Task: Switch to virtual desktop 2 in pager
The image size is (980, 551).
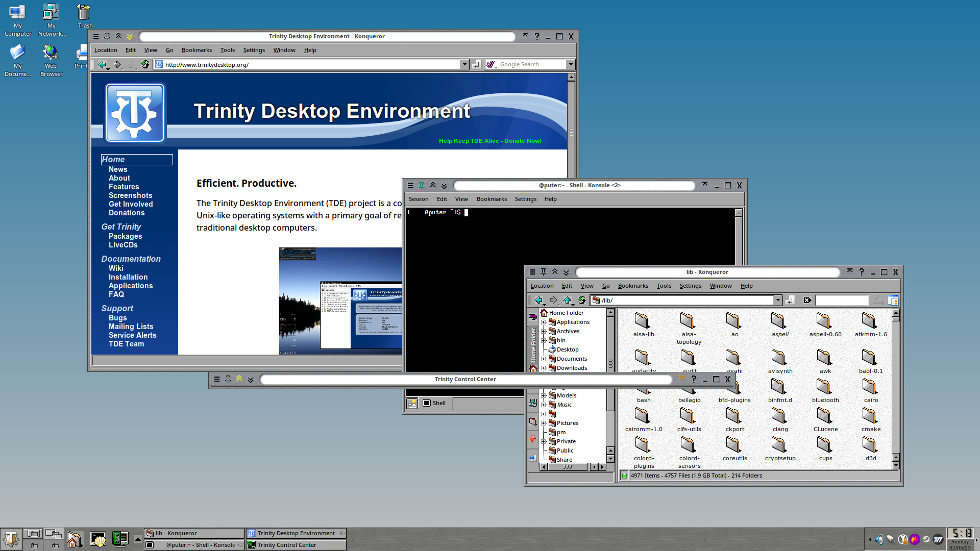Action: coord(53,534)
